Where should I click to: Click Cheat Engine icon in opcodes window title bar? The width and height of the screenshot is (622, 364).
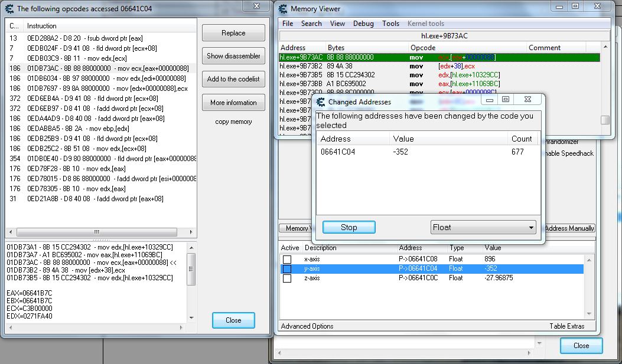pos(9,9)
